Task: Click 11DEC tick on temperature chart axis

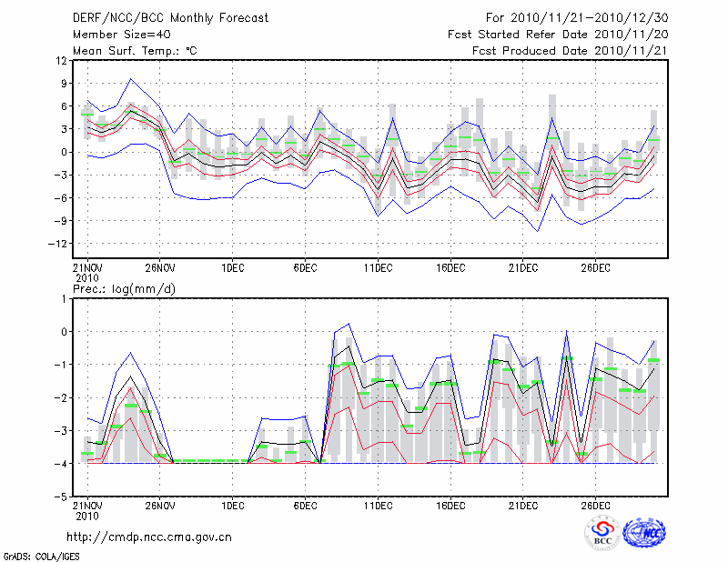Action: (x=378, y=267)
